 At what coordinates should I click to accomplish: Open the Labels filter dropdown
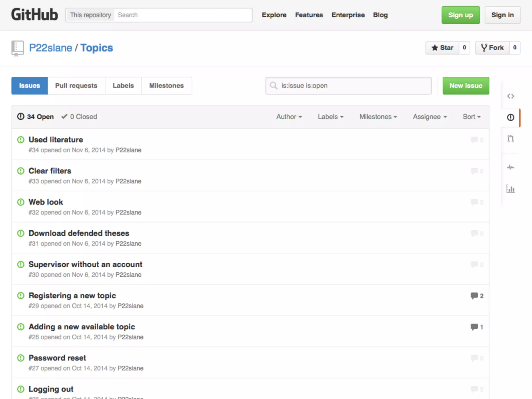point(330,117)
